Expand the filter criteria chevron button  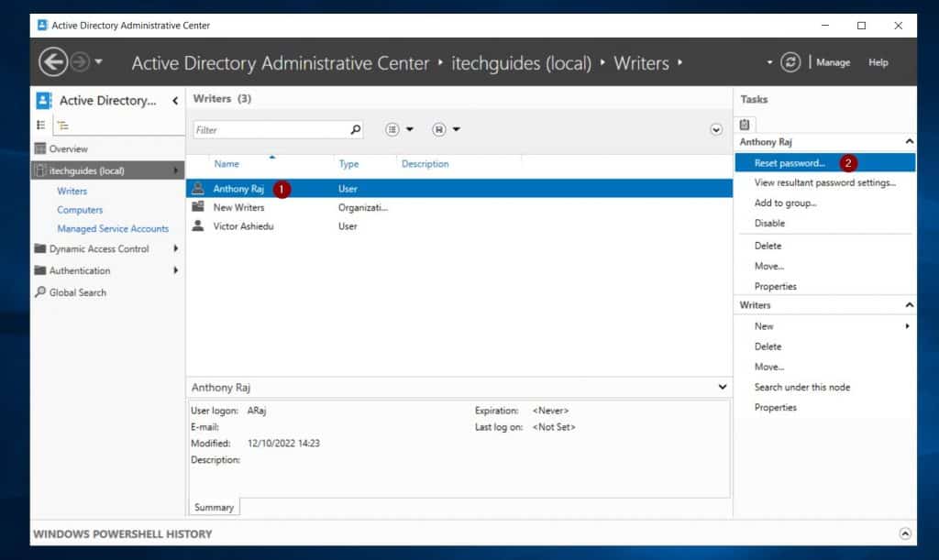[x=715, y=130]
